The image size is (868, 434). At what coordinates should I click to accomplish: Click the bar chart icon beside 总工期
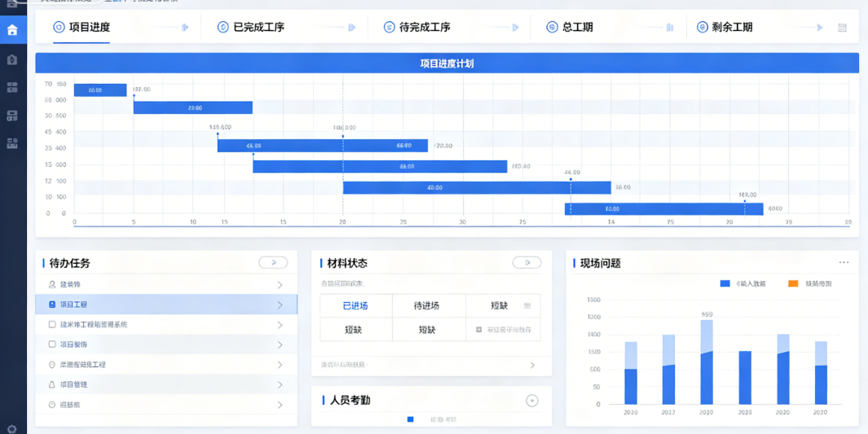click(670, 28)
